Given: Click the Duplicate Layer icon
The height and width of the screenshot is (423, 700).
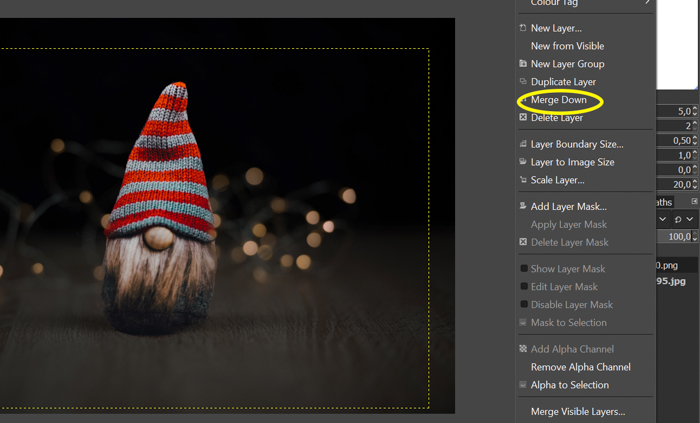Looking at the screenshot, I should tap(523, 82).
